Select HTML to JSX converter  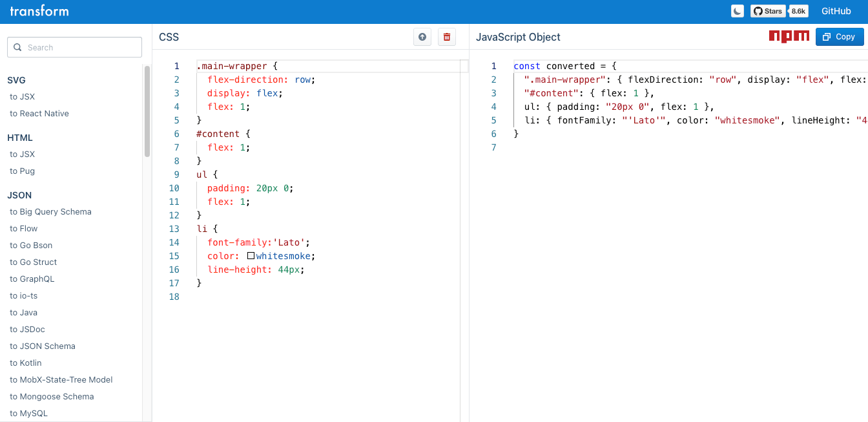point(23,154)
